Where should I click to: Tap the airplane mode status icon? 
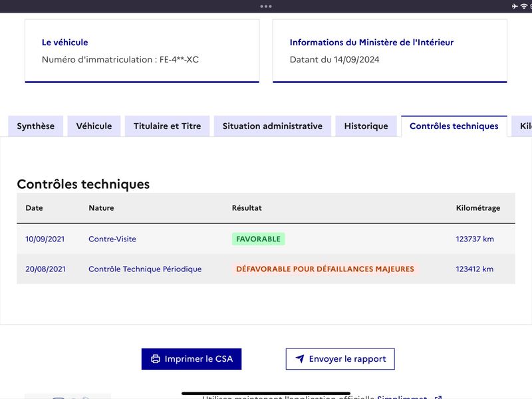coord(515,6)
